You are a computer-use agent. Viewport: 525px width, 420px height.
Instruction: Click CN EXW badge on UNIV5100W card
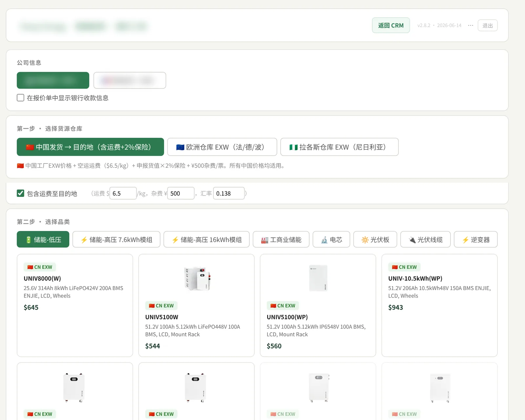161,306
